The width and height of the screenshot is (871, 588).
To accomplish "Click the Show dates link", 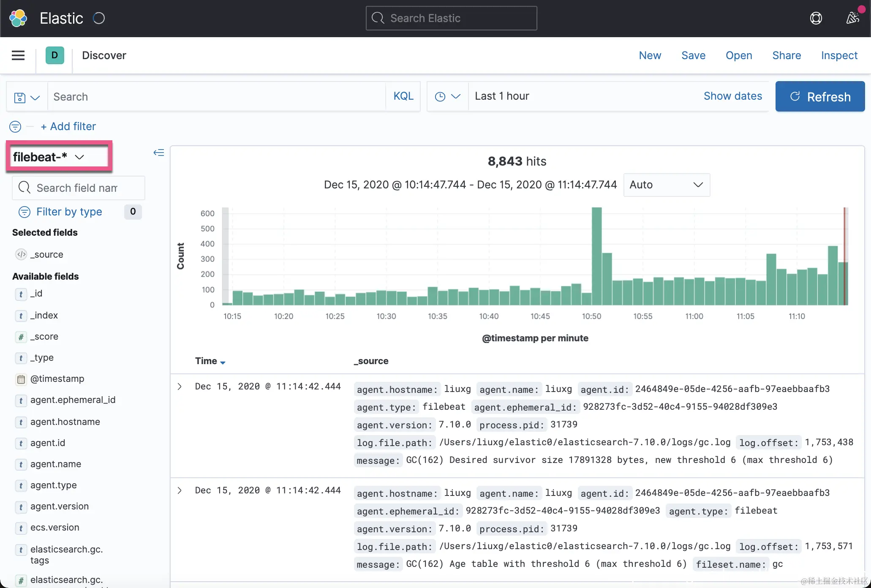I will tap(732, 96).
